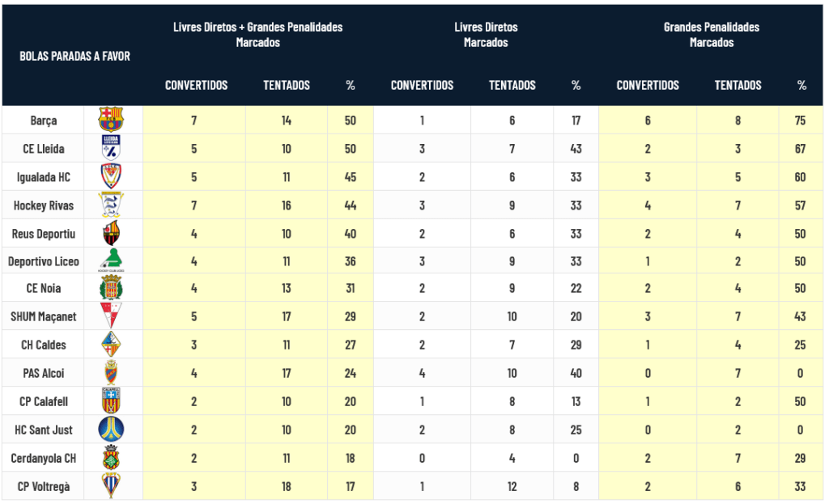Click the SHUM Maçanet team badge
This screenshot has height=504, width=829.
point(111,316)
